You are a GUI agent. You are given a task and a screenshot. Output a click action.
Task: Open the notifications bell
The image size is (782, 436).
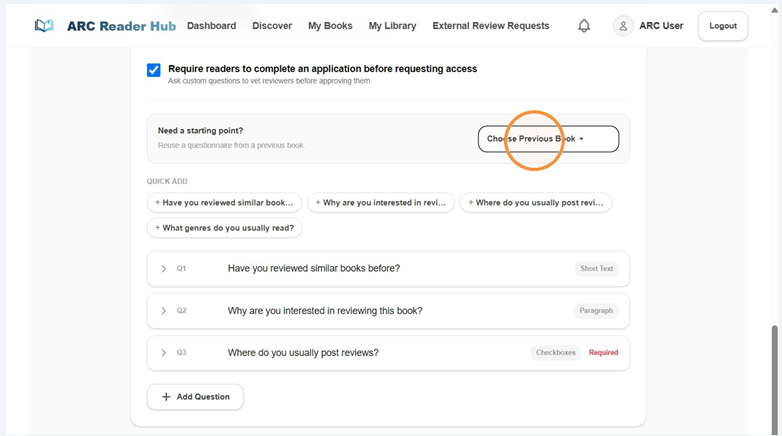[584, 25]
